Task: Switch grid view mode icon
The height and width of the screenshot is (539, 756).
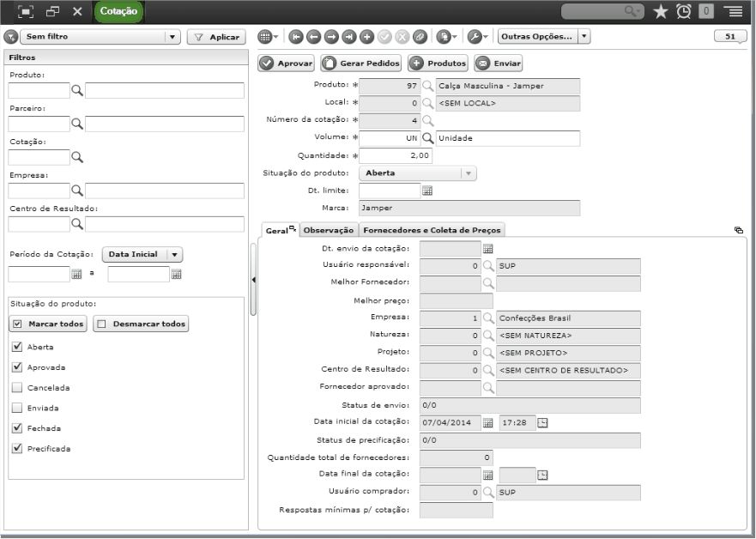Action: pyautogui.click(x=264, y=37)
